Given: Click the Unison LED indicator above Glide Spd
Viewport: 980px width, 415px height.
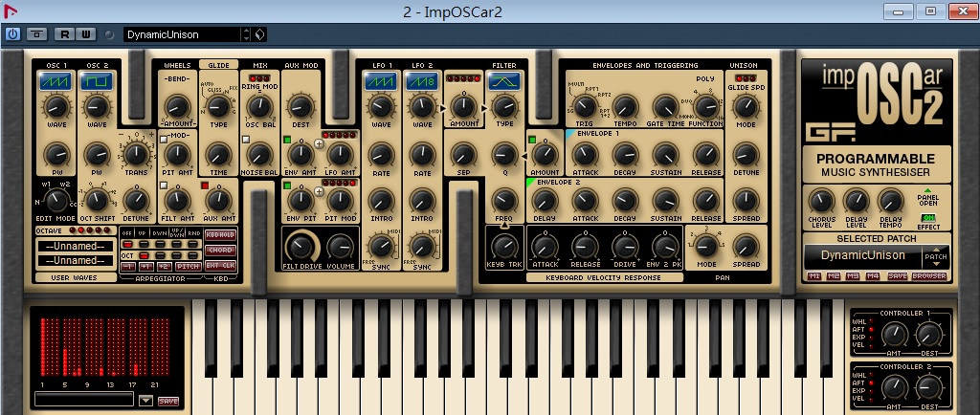Looking at the screenshot, I should (744, 78).
